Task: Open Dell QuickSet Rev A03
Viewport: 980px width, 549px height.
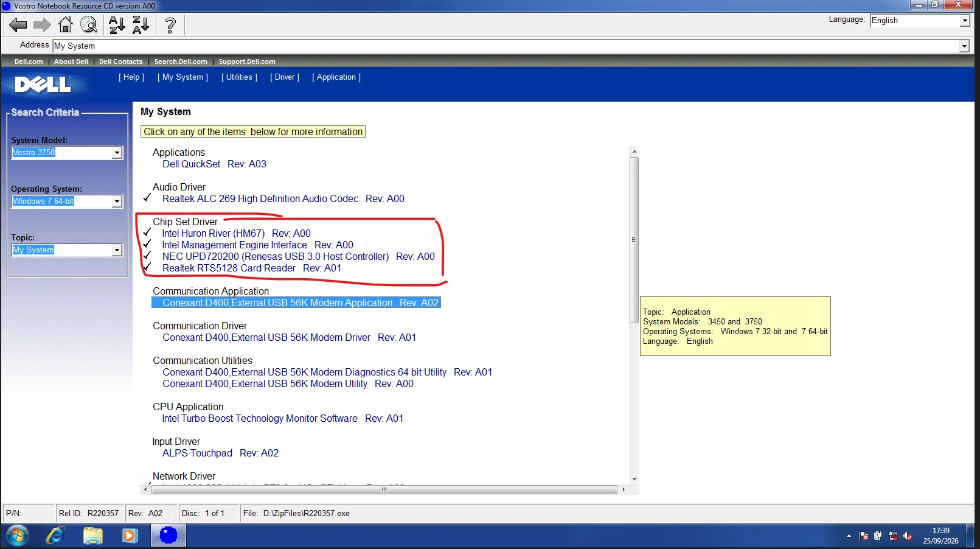Action: click(x=214, y=164)
